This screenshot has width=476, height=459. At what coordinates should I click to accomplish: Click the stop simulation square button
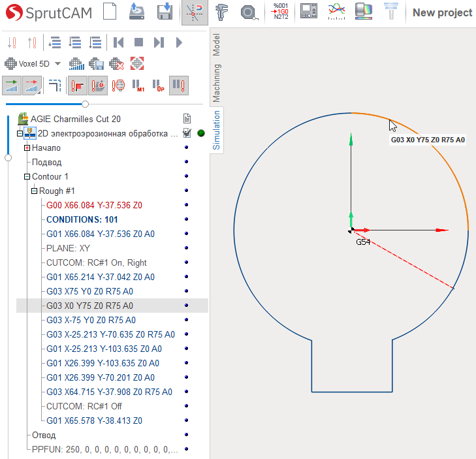point(138,42)
